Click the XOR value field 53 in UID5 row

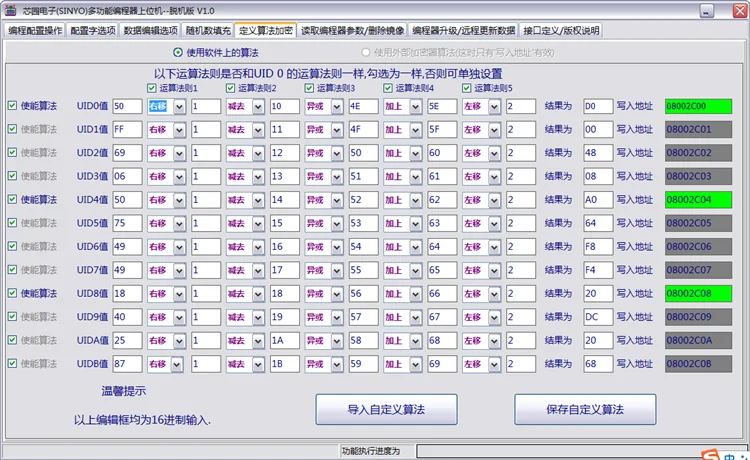363,223
